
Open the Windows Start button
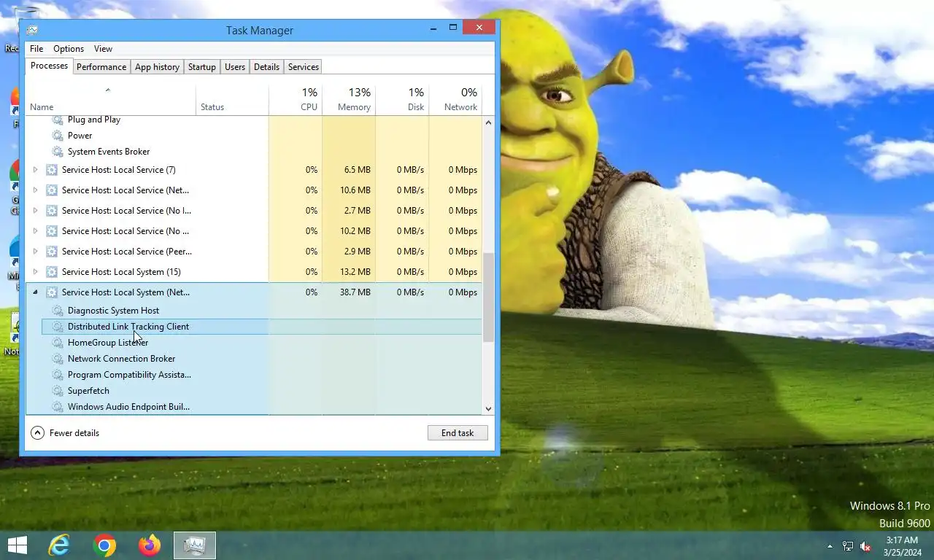(x=17, y=545)
